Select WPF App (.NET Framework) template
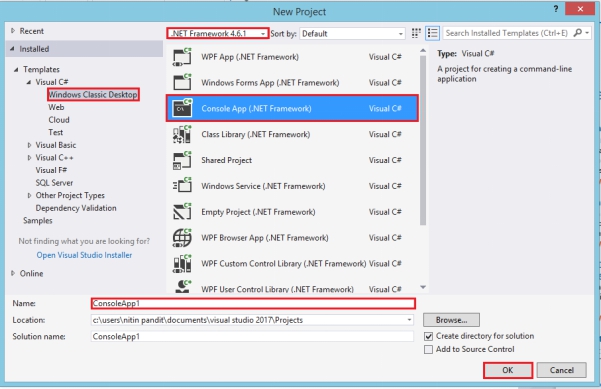 [292, 57]
